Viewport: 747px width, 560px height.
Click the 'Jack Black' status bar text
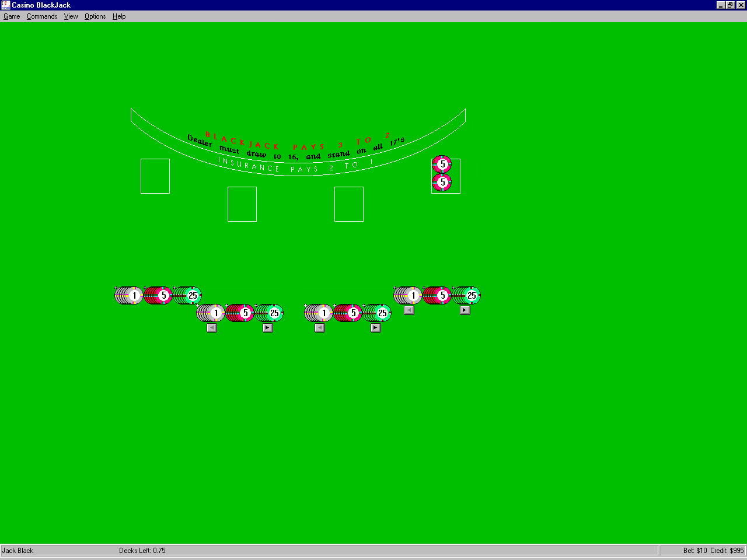click(x=18, y=551)
